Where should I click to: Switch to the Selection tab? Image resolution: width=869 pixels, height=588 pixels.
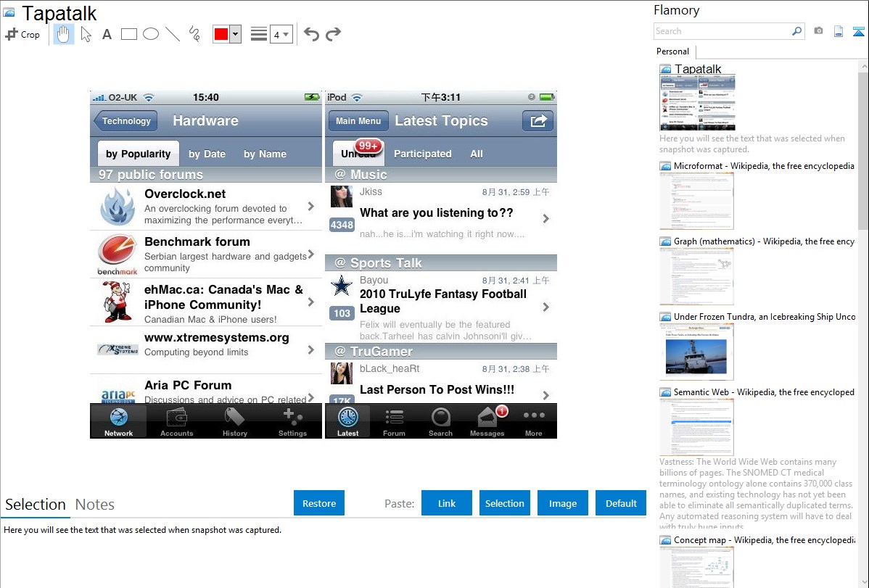coord(36,505)
